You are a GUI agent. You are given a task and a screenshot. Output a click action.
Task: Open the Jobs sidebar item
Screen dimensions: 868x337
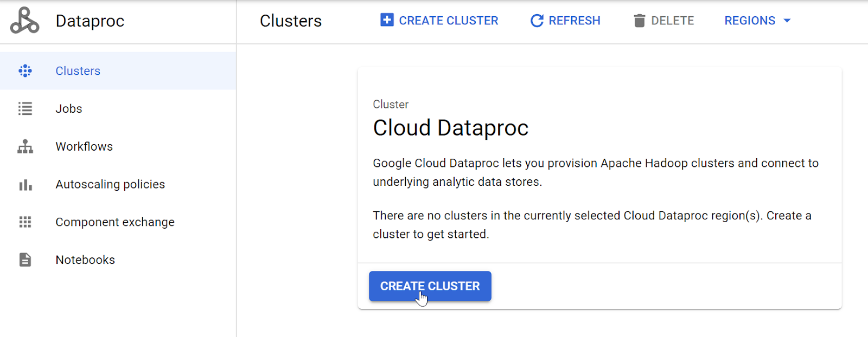click(118, 109)
